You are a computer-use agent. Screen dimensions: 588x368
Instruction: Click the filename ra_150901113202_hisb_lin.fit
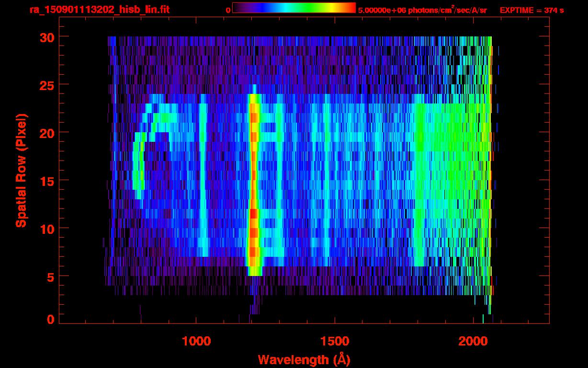99,10
